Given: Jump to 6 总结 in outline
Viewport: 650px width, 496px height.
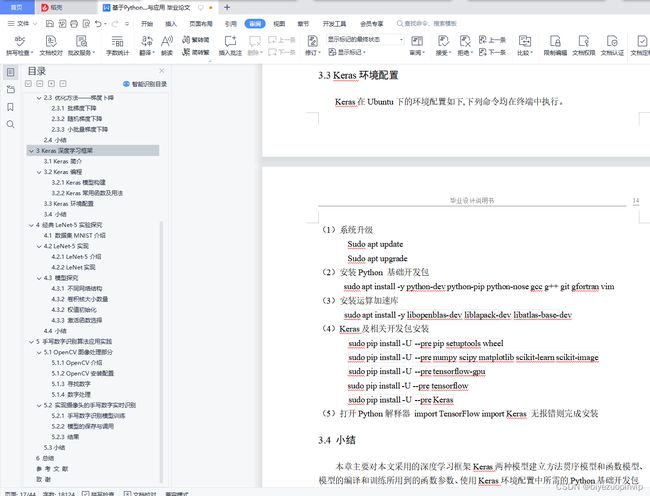Looking at the screenshot, I should (45, 458).
